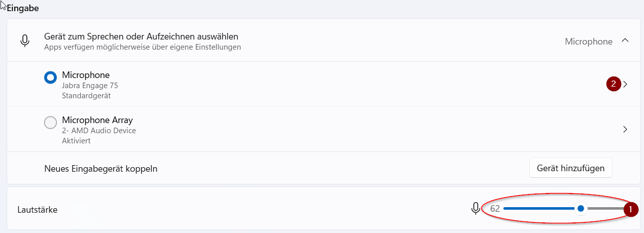Click the microphone icon in device selection header
Image resolution: width=644 pixels, height=233 pixels.
25,41
